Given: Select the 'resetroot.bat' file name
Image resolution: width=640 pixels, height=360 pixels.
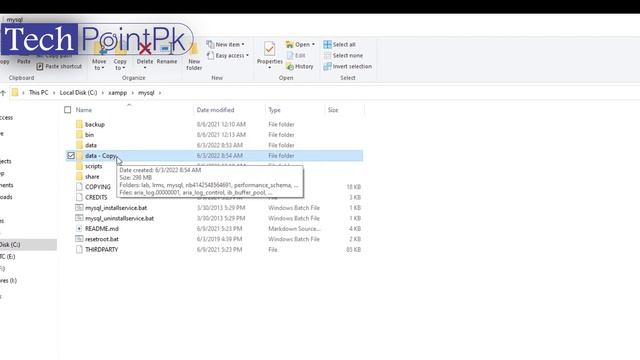Looking at the screenshot, I should (x=102, y=239).
